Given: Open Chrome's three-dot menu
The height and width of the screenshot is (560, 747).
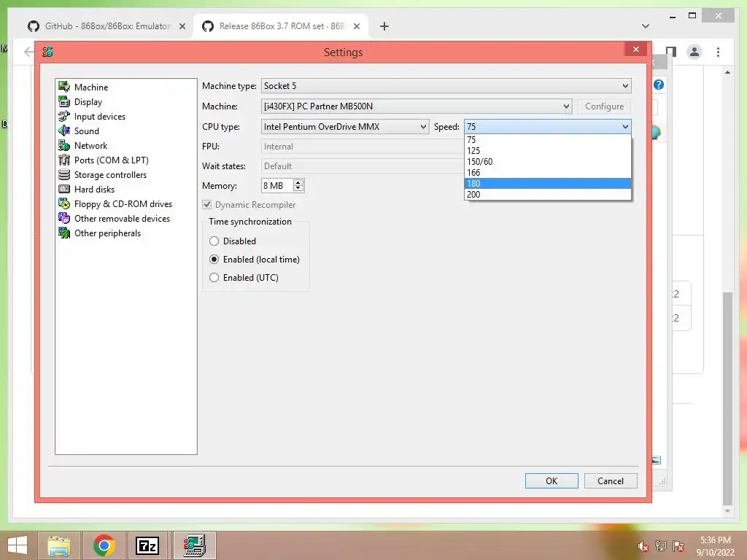Looking at the screenshot, I should (718, 52).
